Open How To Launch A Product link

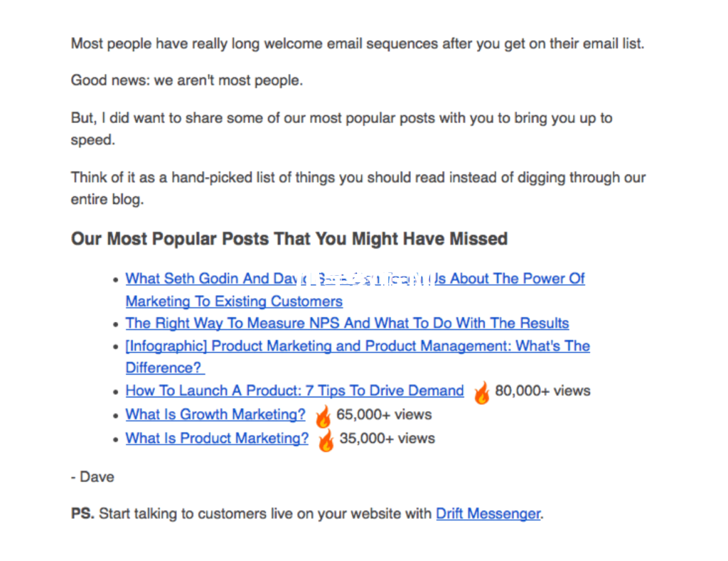[294, 390]
